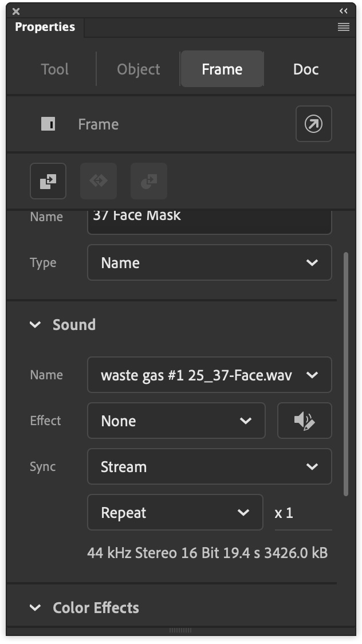The width and height of the screenshot is (362, 644).
Task: Open the Type dropdown set to Name
Action: click(x=209, y=262)
